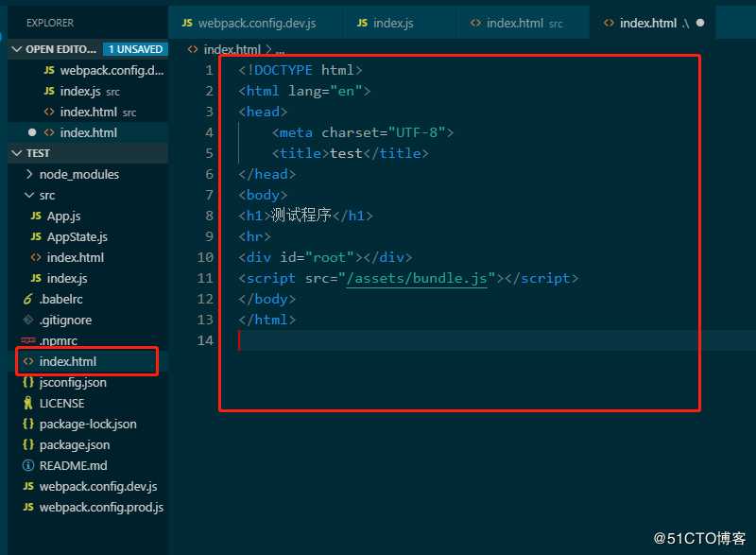The width and height of the screenshot is (756, 555).
Task: Click the git icon beside .gitignore
Action: point(28,320)
